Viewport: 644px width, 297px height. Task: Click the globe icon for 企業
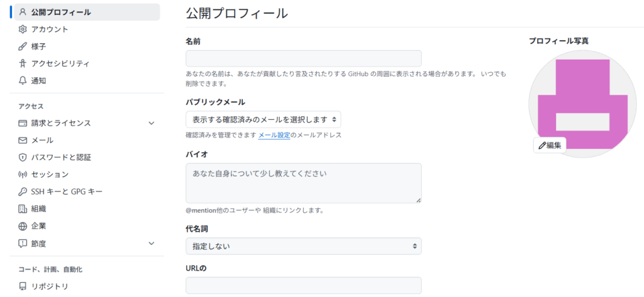point(23,226)
